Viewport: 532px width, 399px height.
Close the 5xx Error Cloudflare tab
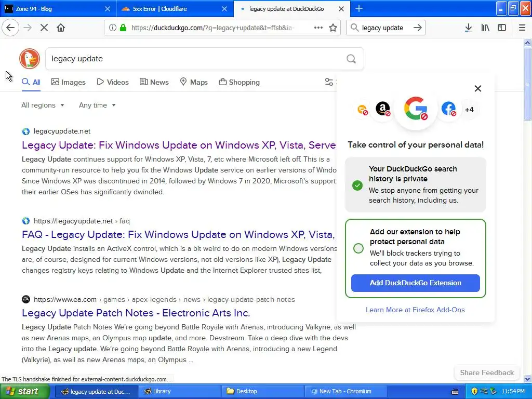coord(224,9)
